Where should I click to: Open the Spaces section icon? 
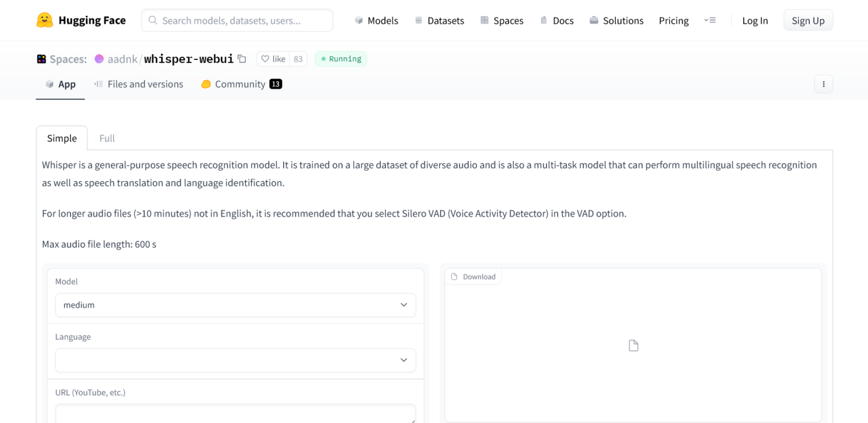tap(484, 20)
